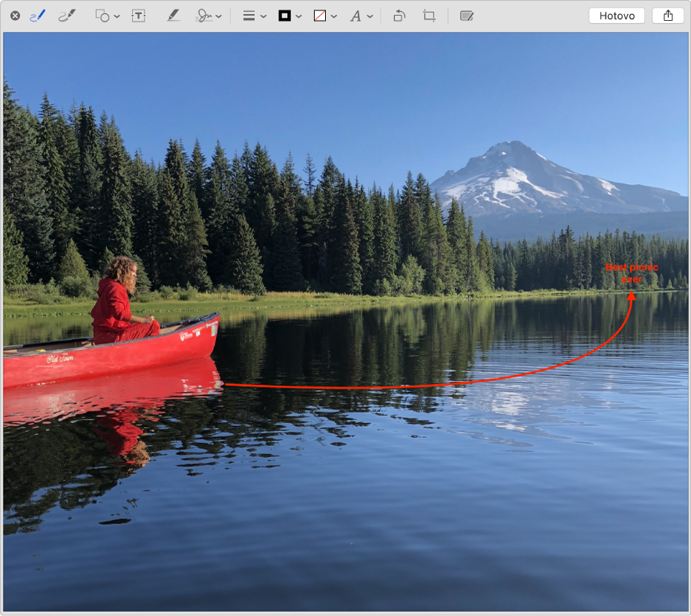Select the Crop tool
This screenshot has width=691, height=616.
pos(429,16)
